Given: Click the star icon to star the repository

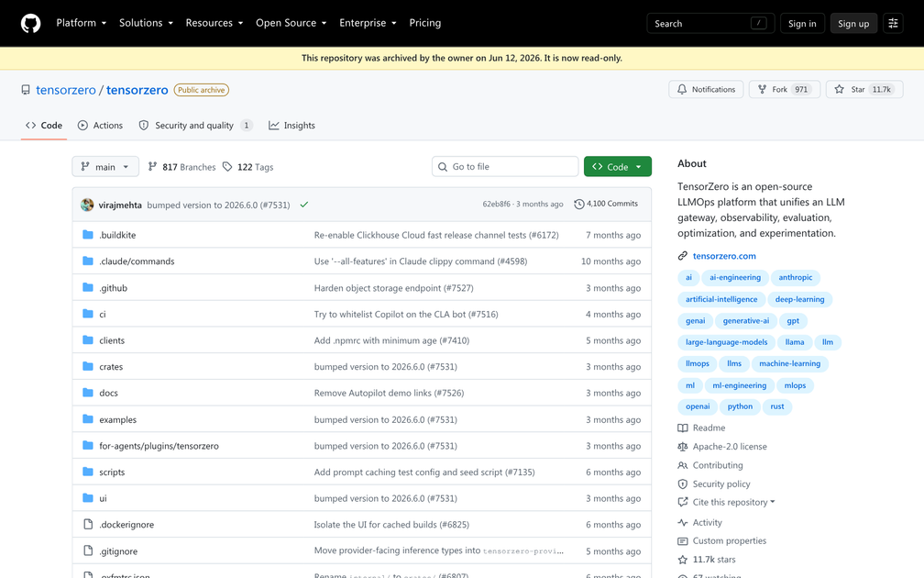Looking at the screenshot, I should [x=839, y=89].
